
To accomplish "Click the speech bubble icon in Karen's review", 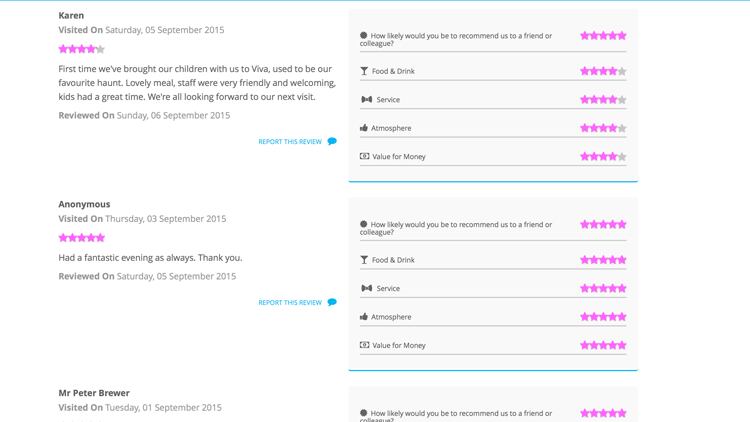I will pyautogui.click(x=332, y=142).
